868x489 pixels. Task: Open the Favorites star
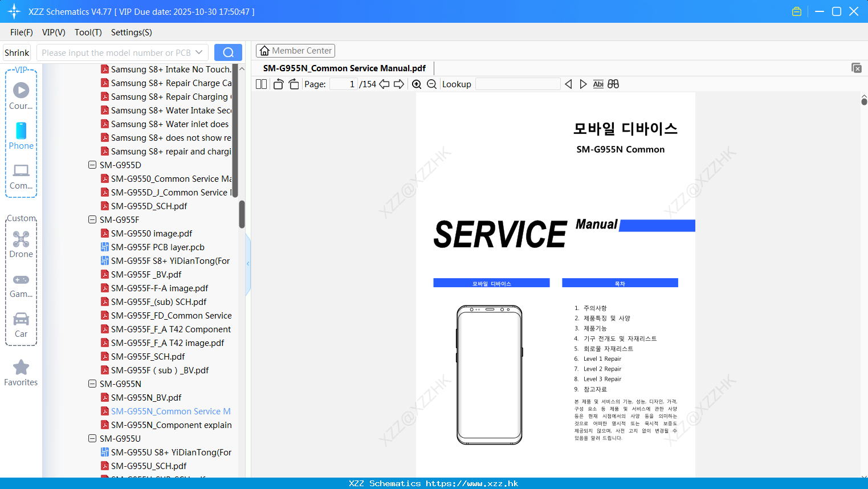click(x=21, y=373)
